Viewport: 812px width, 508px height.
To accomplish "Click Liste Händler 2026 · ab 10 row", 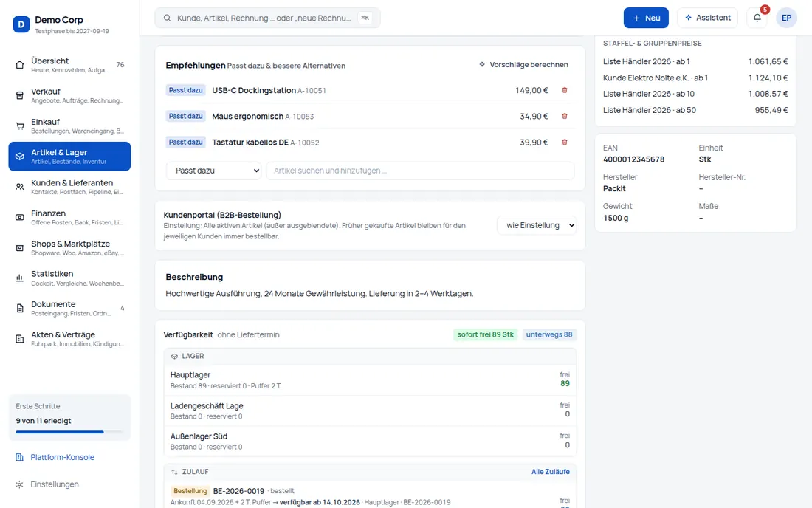I will (x=695, y=94).
